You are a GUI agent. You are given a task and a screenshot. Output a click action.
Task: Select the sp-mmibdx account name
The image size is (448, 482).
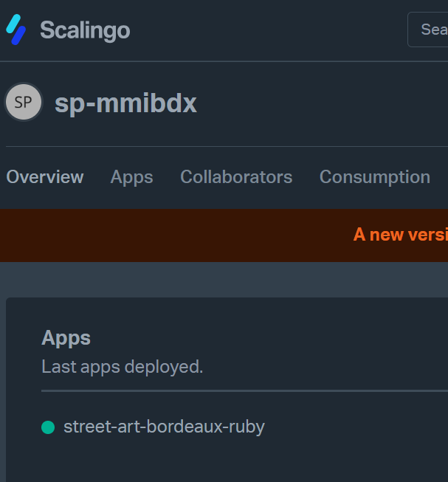click(x=125, y=103)
